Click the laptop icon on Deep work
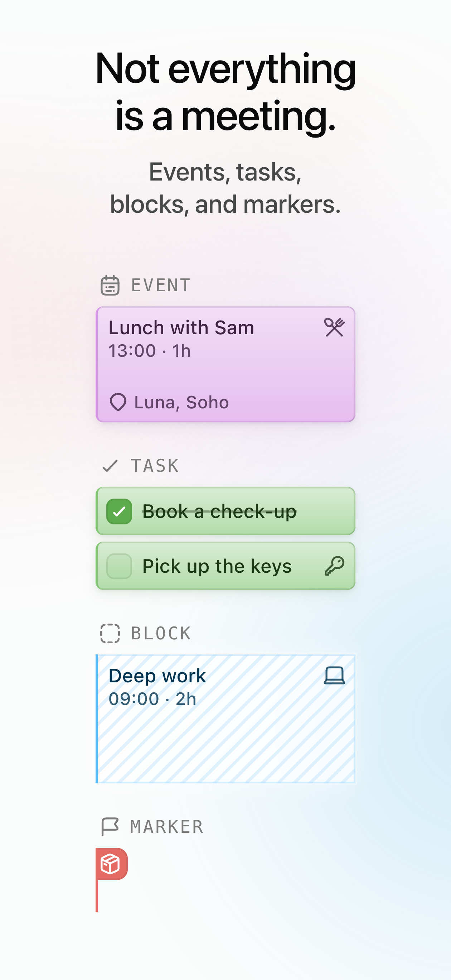The image size is (451, 980). [334, 676]
